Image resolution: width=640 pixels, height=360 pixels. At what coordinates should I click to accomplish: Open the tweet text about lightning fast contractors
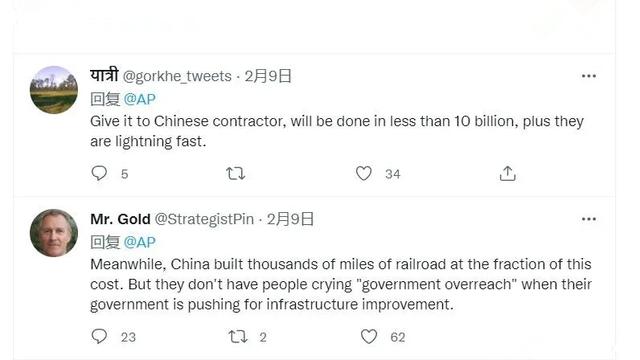tap(337, 131)
